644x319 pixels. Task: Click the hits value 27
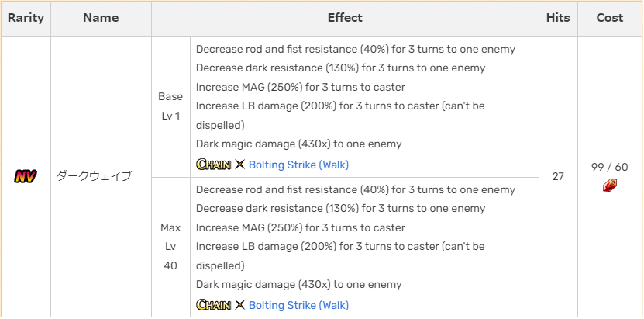pyautogui.click(x=558, y=177)
